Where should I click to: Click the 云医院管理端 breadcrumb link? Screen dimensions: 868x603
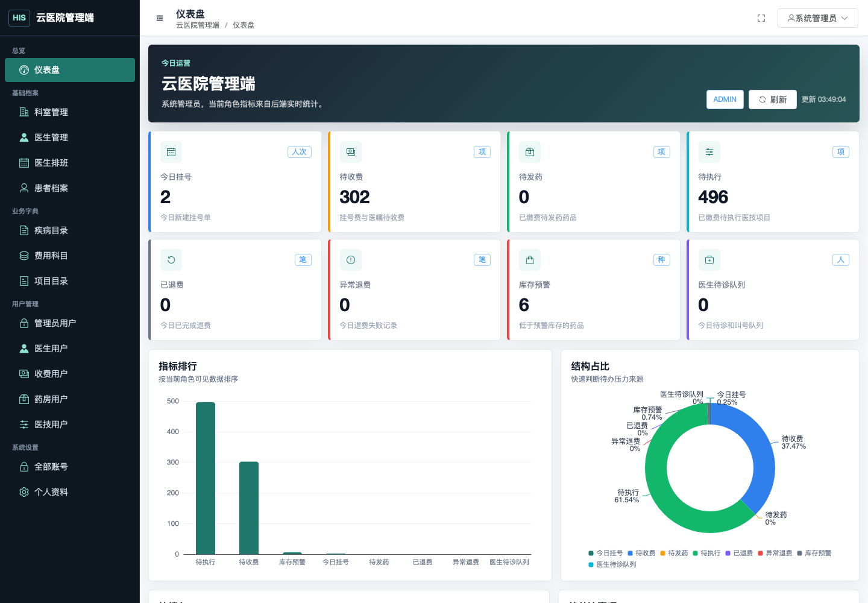tap(198, 25)
